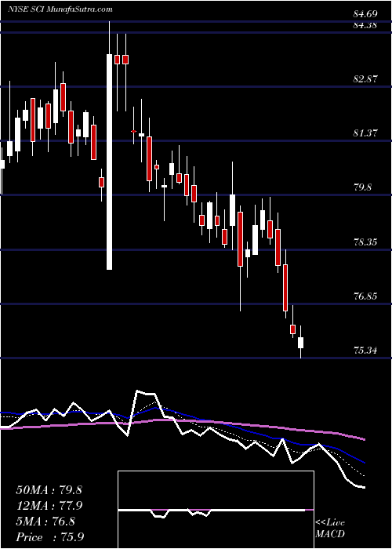392x549 pixels.
Task: Click the 50MA : 79.8 readout
Action: point(49,490)
